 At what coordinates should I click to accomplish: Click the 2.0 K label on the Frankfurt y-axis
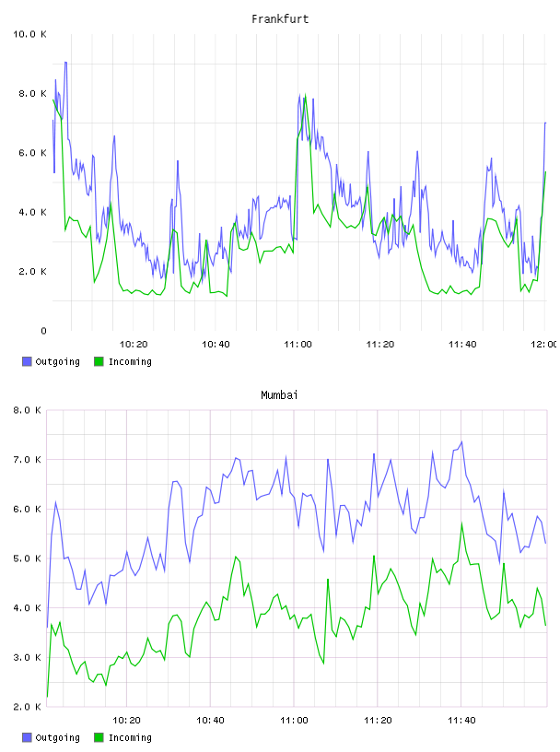[32, 272]
